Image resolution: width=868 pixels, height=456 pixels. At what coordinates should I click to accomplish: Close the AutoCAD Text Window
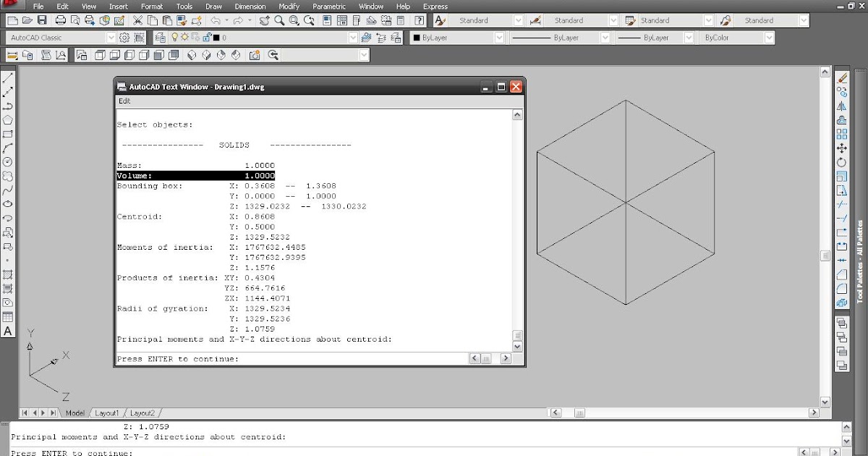click(516, 87)
